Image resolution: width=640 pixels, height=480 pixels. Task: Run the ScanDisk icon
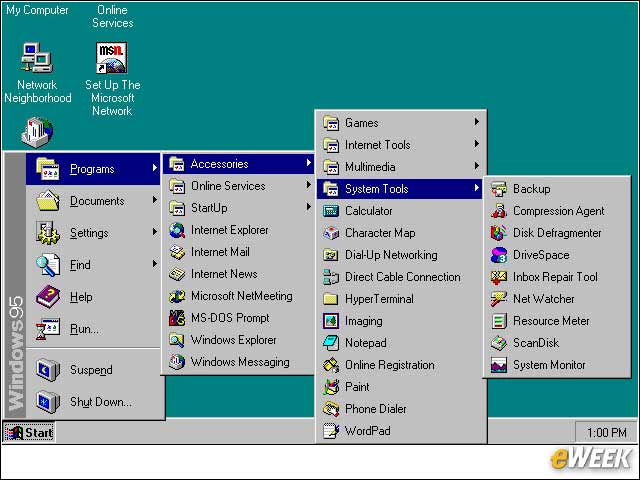click(x=499, y=343)
